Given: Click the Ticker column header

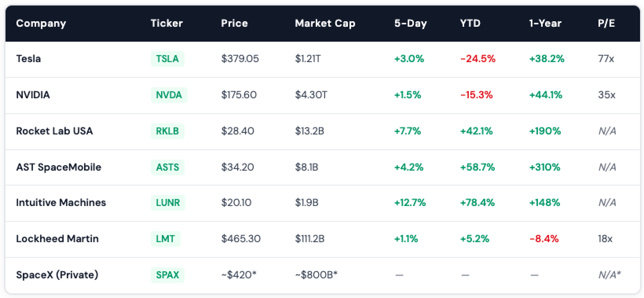Looking at the screenshot, I should click(166, 24).
